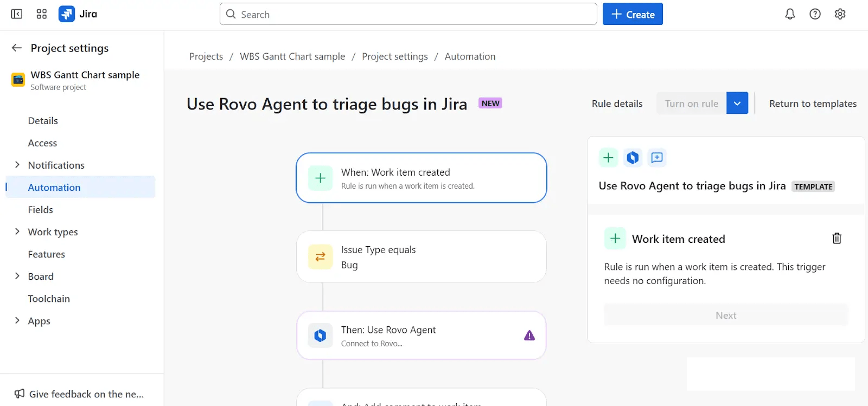
Task: Open the Turn on rule dropdown arrow
Action: coord(737,103)
